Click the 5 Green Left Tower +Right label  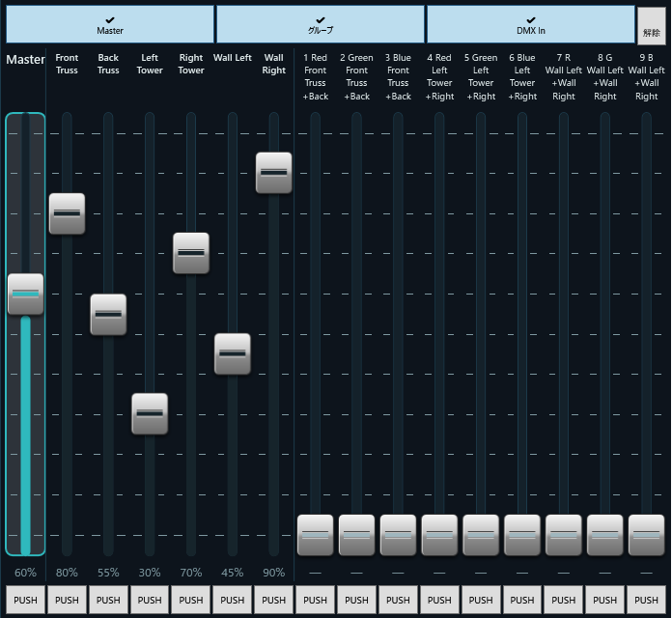(481, 76)
